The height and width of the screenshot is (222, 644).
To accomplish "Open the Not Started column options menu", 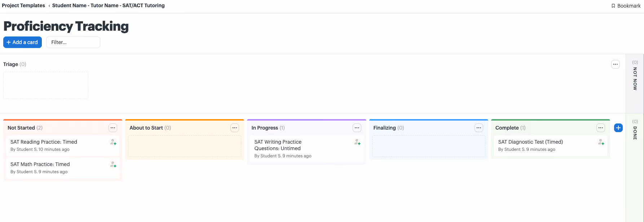I will click(x=113, y=128).
